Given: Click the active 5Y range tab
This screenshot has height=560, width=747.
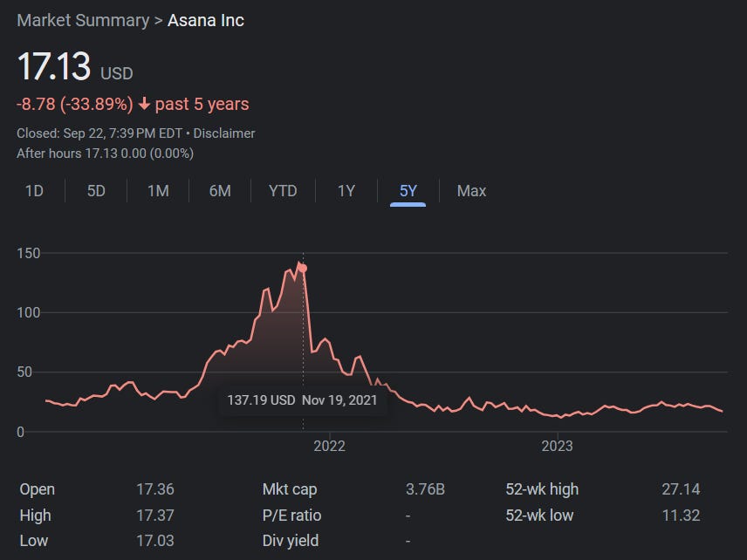Looking at the screenshot, I should 408,191.
